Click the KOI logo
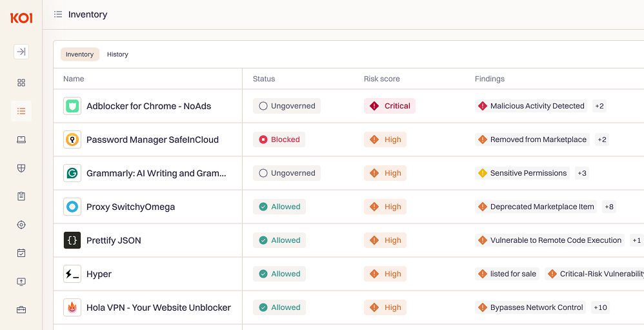Image resolution: width=644 pixels, height=330 pixels. [x=21, y=18]
